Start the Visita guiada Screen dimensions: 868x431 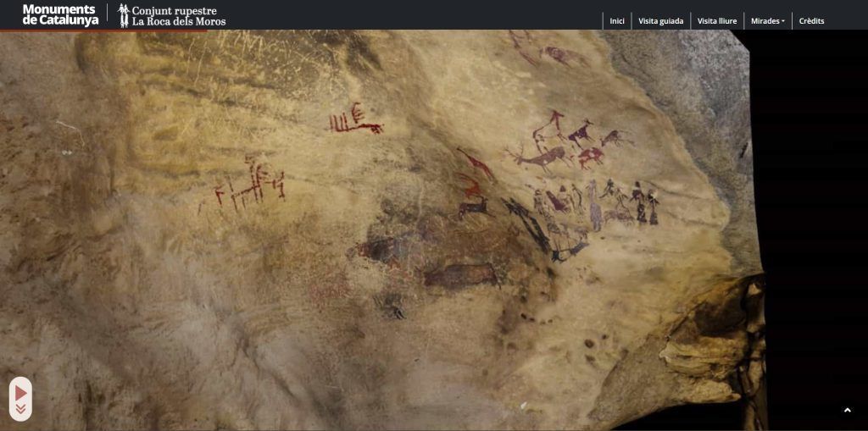click(660, 21)
